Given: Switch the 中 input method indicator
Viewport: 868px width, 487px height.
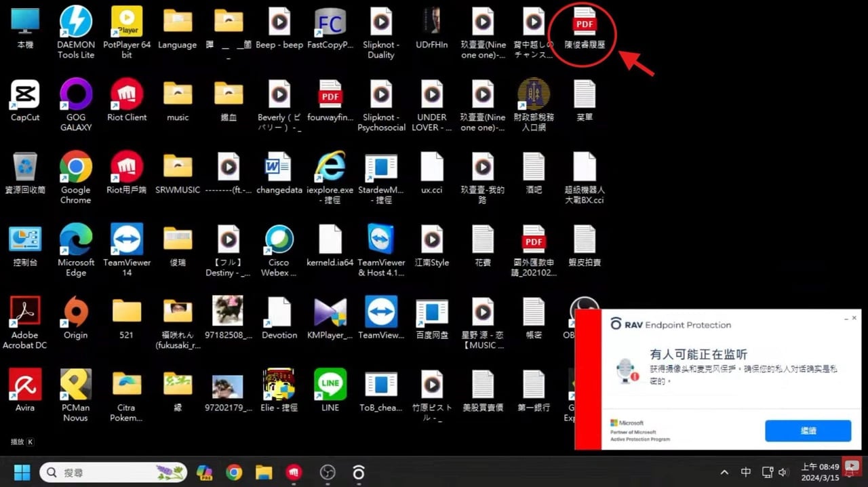Looking at the screenshot, I should 746,473.
